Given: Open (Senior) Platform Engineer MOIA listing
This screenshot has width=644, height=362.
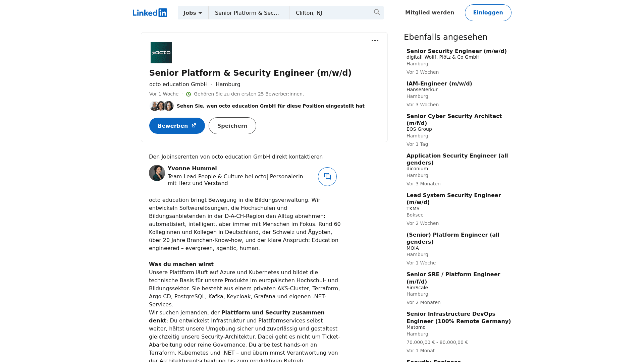Looking at the screenshot, I should click(453, 238).
